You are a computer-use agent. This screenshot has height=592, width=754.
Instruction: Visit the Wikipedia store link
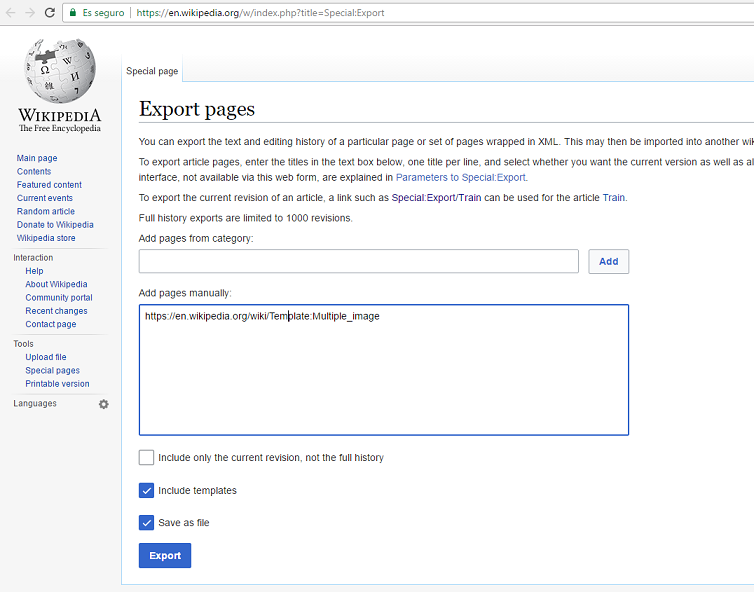pos(46,238)
